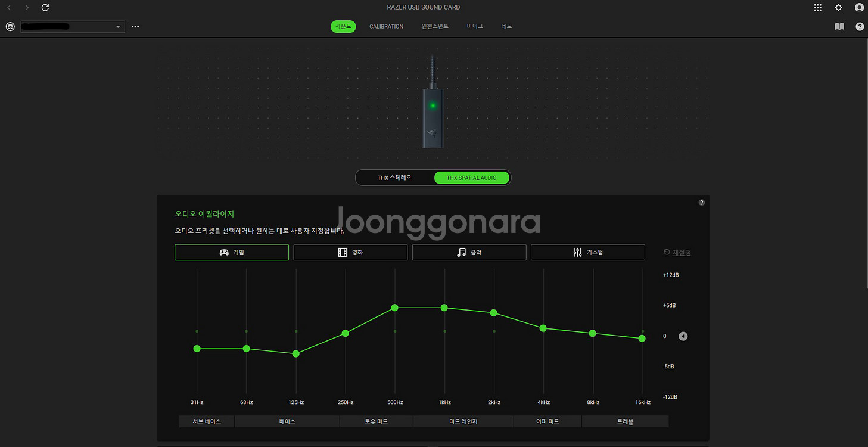Click the 250Hz EQ slider handle
Viewport: 868px width, 447px height.
tap(345, 333)
